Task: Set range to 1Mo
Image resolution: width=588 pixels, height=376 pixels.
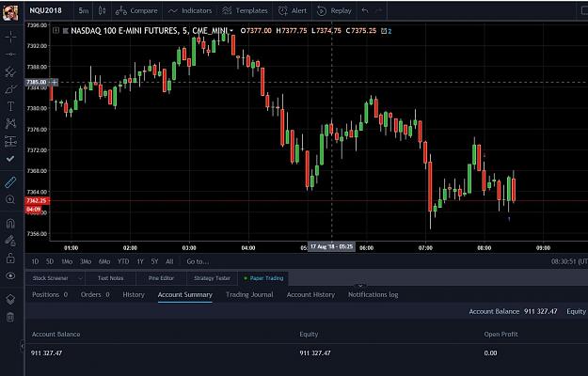Action: 67,261
